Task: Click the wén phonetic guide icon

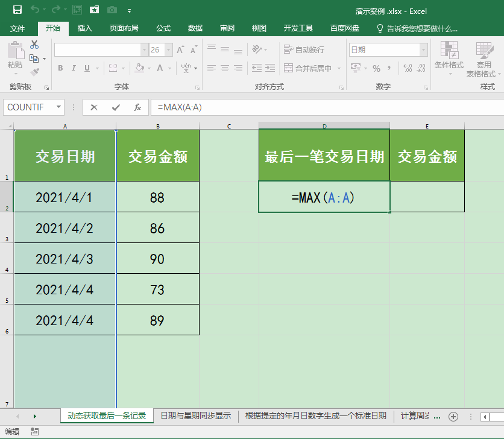Action: pyautogui.click(x=186, y=68)
